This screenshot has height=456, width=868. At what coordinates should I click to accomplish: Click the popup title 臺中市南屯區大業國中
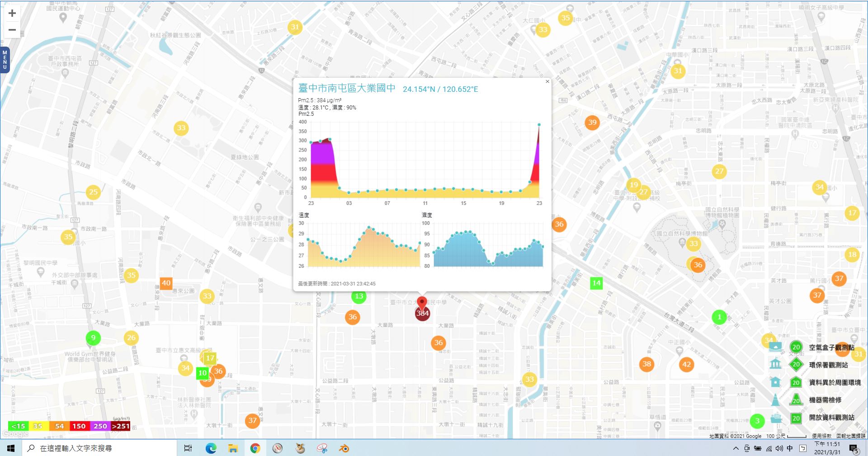[347, 88]
